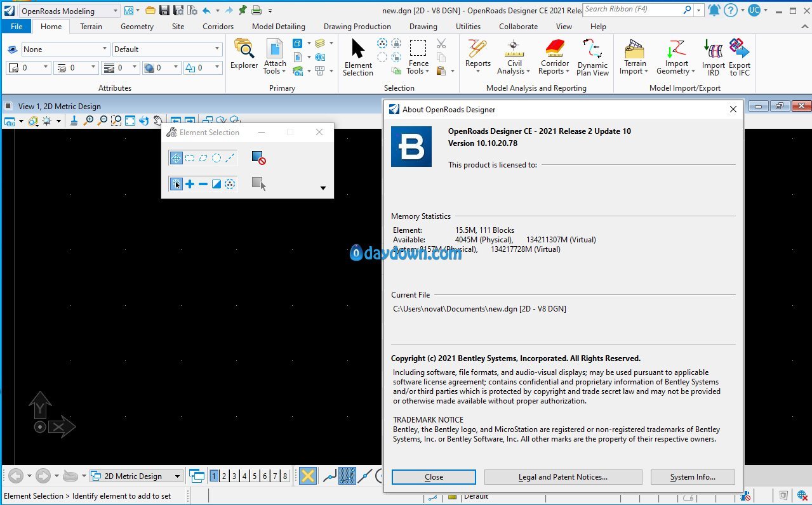Choose Add mode plus in Element Selection

(190, 184)
